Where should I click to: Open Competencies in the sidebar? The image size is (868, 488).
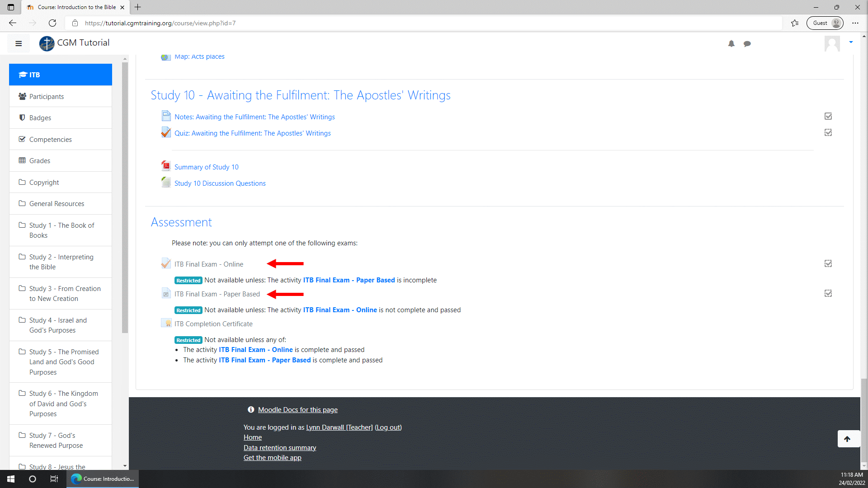[x=61, y=139]
